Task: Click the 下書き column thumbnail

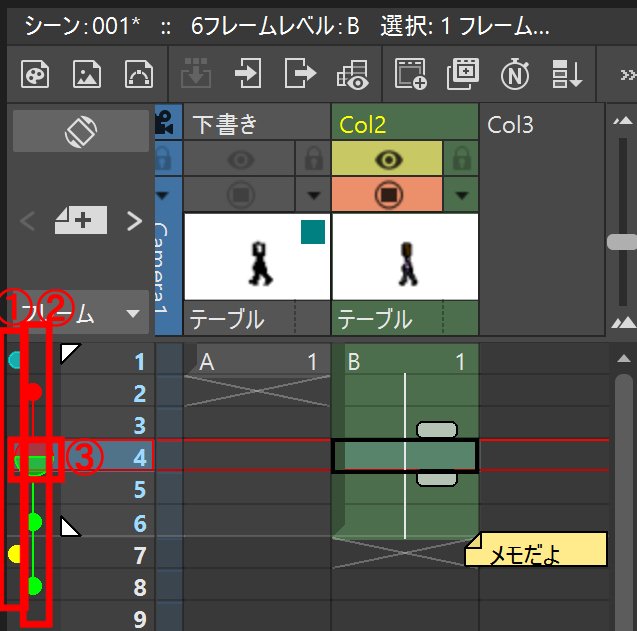Action: (257, 257)
